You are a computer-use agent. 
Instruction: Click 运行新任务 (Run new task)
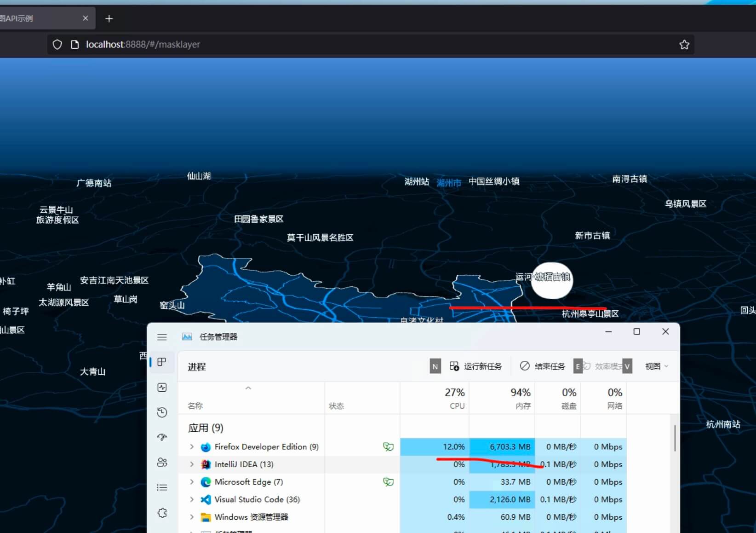point(476,366)
